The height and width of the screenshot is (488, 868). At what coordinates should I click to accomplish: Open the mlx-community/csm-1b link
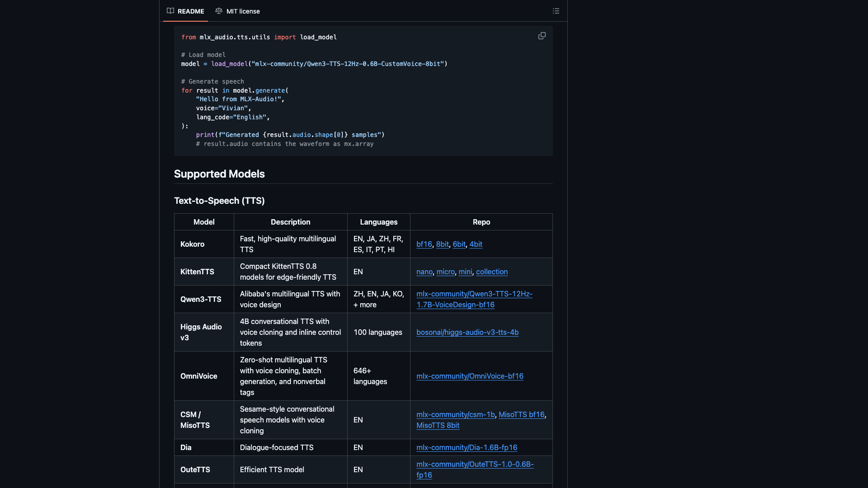[x=455, y=414]
